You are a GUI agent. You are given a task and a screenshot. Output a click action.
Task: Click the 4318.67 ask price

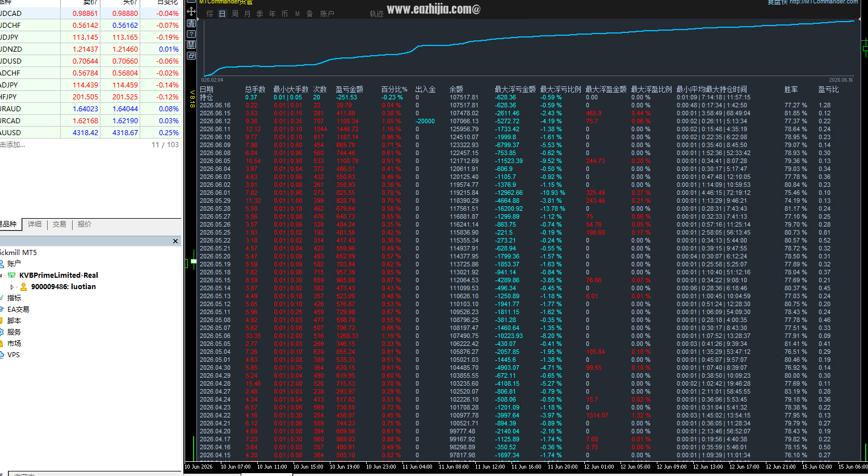coord(125,132)
